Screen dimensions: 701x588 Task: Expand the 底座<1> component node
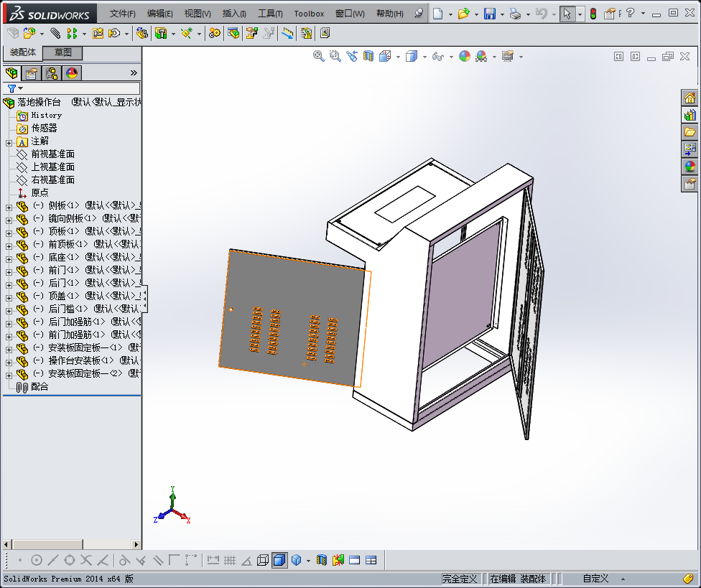click(9, 258)
